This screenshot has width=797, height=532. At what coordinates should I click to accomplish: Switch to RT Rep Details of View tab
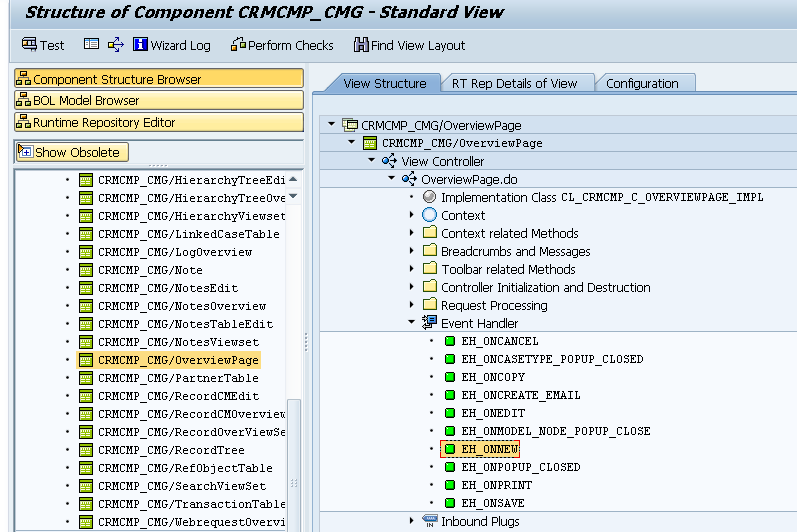514,84
